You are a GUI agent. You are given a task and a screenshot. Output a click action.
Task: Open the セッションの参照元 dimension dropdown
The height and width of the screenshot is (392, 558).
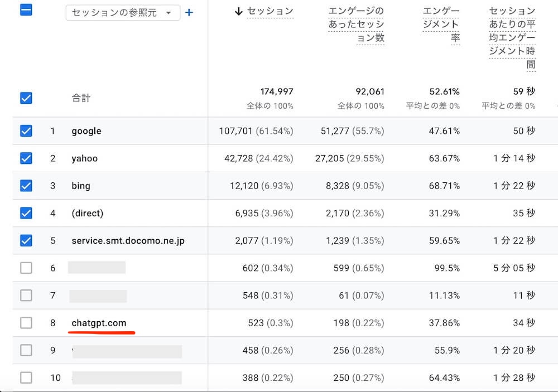click(123, 13)
